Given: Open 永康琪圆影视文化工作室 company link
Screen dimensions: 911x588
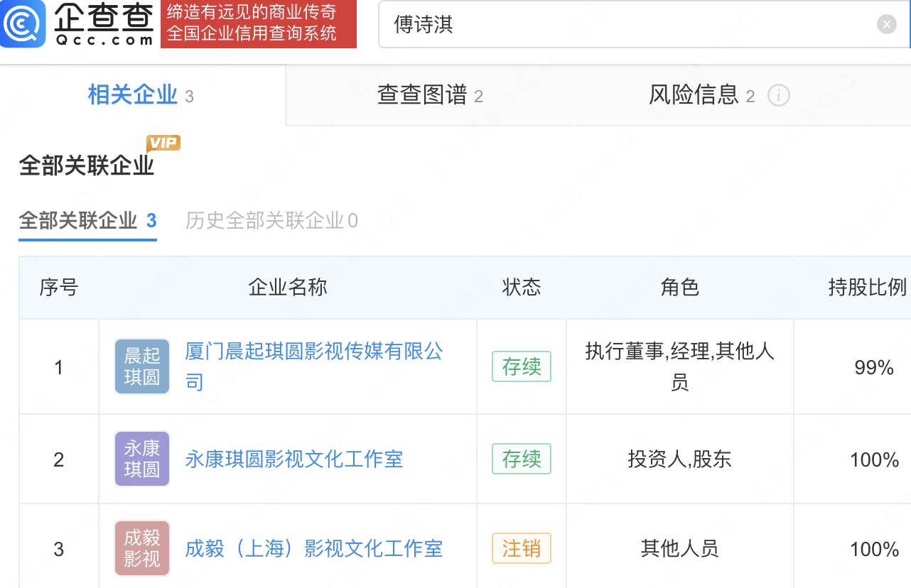Looking at the screenshot, I should (293, 459).
